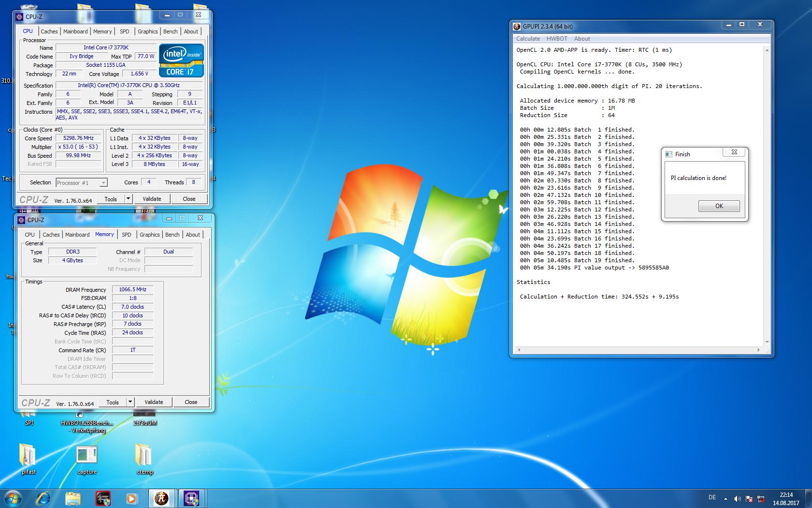Click Show Desktop button at taskbar end
This screenshot has height=508, width=812.
pyautogui.click(x=808, y=498)
